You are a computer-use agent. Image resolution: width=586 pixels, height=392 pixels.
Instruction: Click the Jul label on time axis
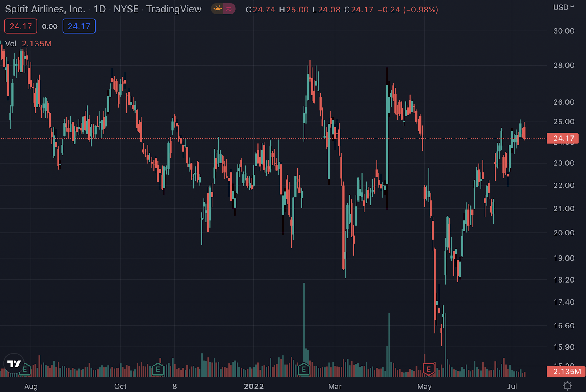pos(512,387)
